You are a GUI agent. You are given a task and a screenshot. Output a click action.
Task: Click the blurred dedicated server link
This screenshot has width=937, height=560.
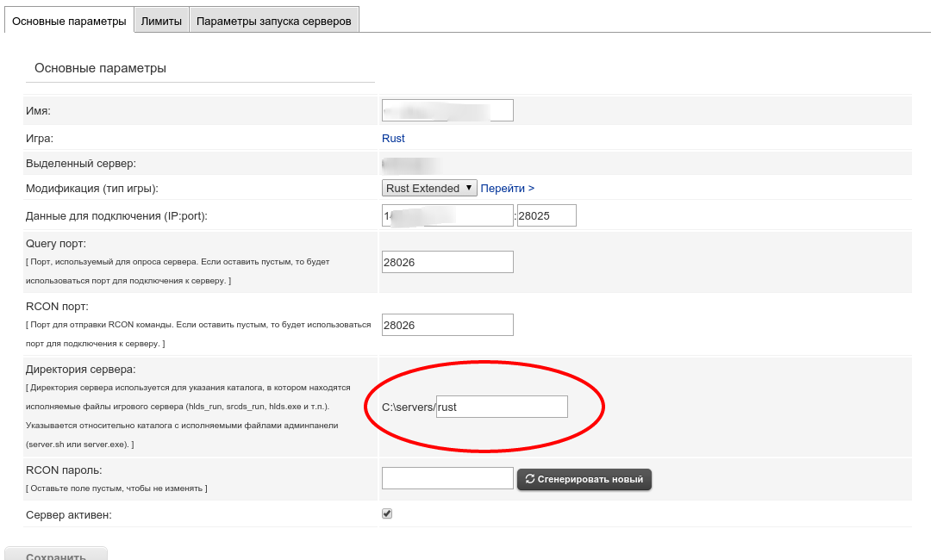[412, 164]
